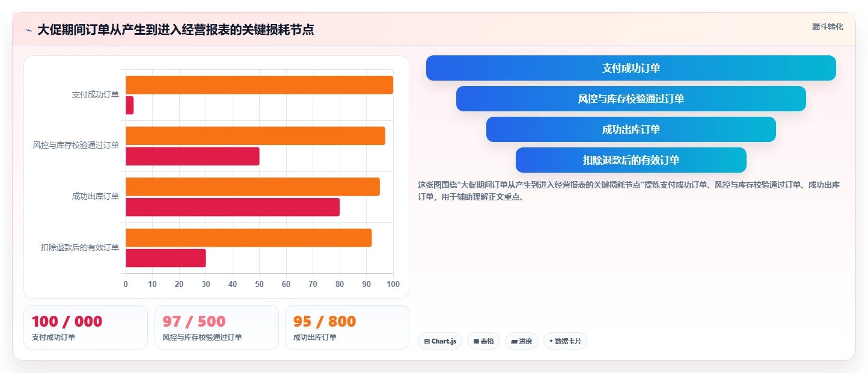Screen dimensions: 868x373
Task: Click the x-axis tick value 100
Action: click(393, 284)
